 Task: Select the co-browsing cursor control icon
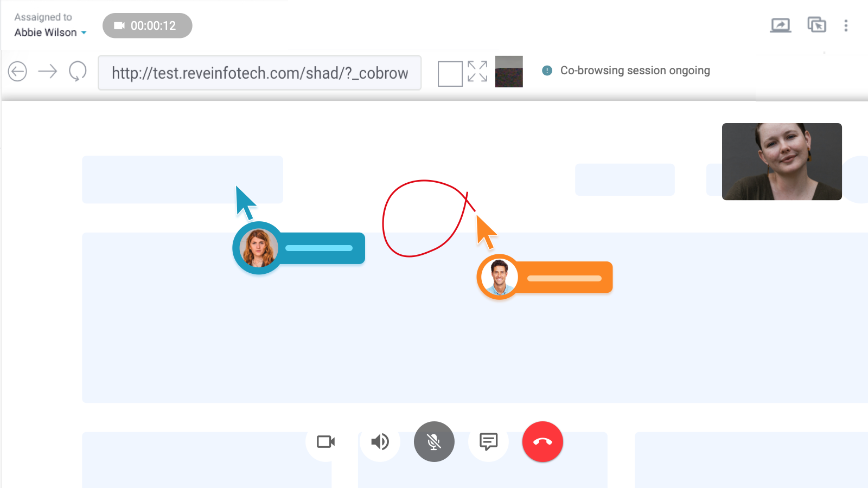tap(816, 25)
